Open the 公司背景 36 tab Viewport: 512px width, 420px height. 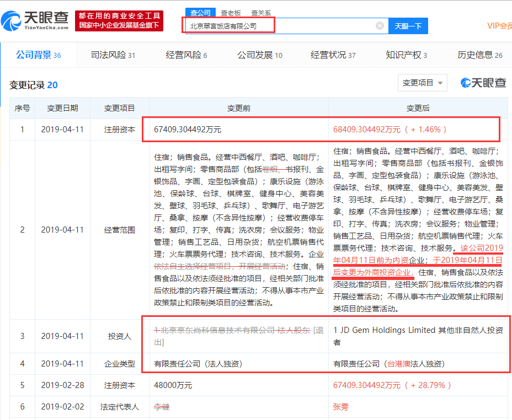pyautogui.click(x=39, y=55)
